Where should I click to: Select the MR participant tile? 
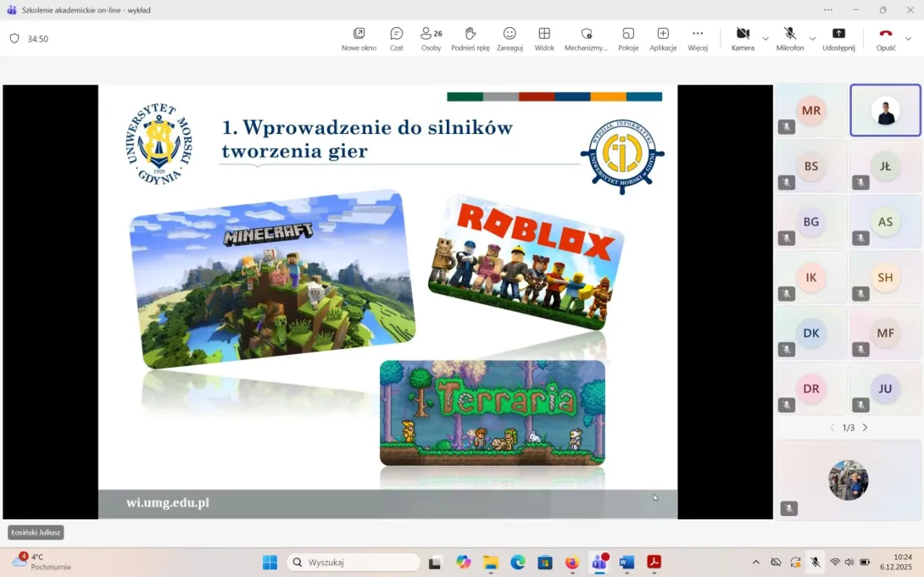pyautogui.click(x=811, y=111)
